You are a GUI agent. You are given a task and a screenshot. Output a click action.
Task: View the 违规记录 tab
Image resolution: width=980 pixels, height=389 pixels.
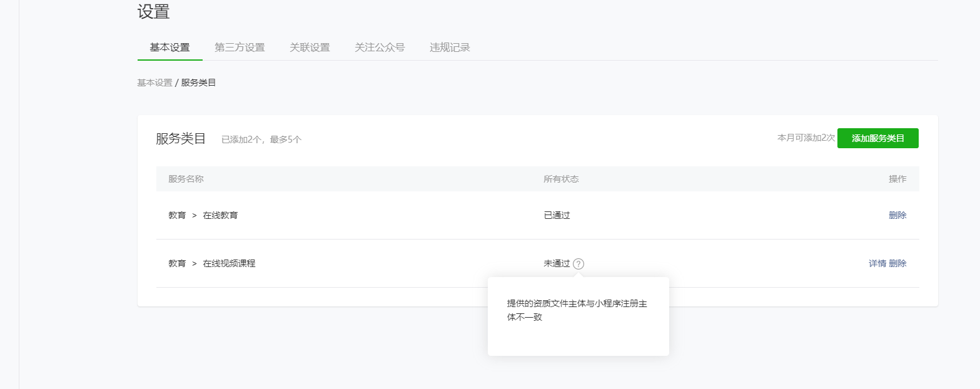click(450, 48)
